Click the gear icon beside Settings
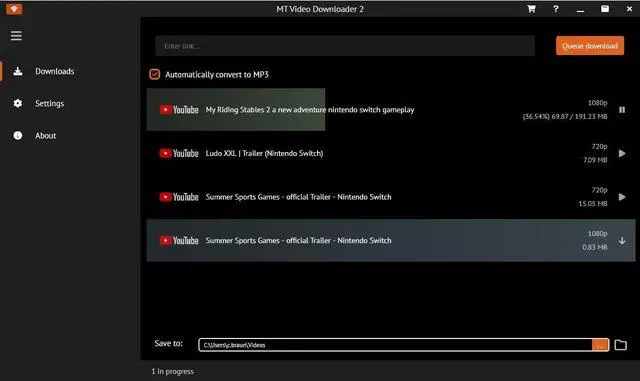This screenshot has height=381, width=640. tap(18, 103)
